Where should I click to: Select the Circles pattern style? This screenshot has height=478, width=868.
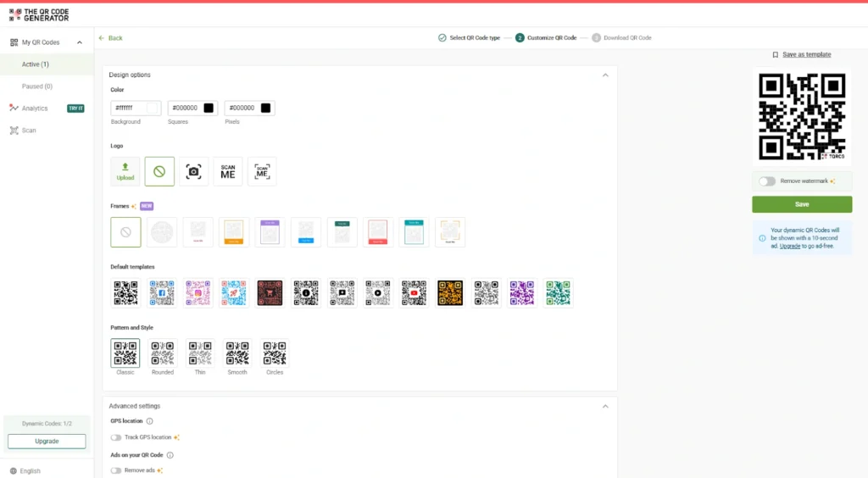tap(275, 353)
